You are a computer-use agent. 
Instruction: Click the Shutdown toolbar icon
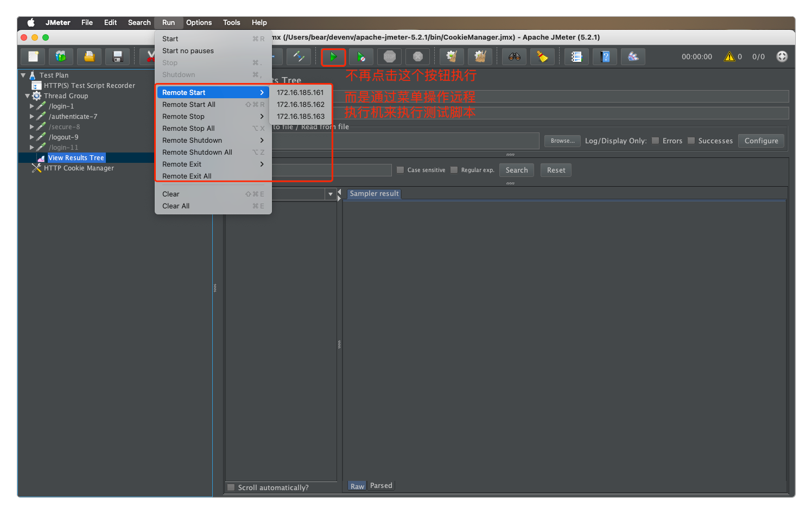(418, 56)
